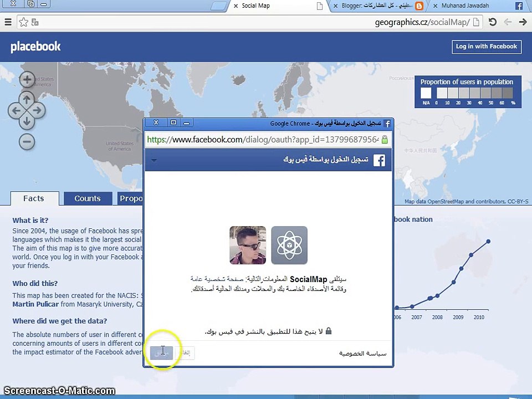Open Chrome's hamburger menu
Screen dimensions: 532x399
[x=8, y=22]
